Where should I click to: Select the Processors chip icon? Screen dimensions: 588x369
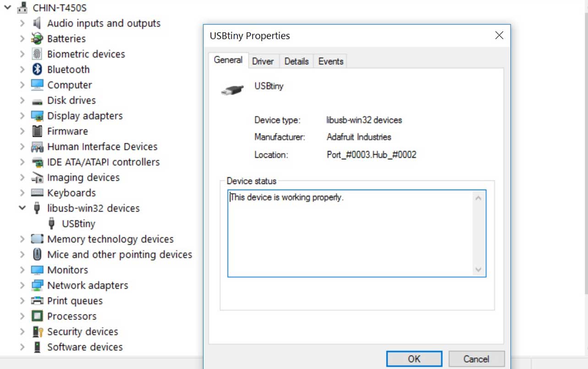point(37,316)
